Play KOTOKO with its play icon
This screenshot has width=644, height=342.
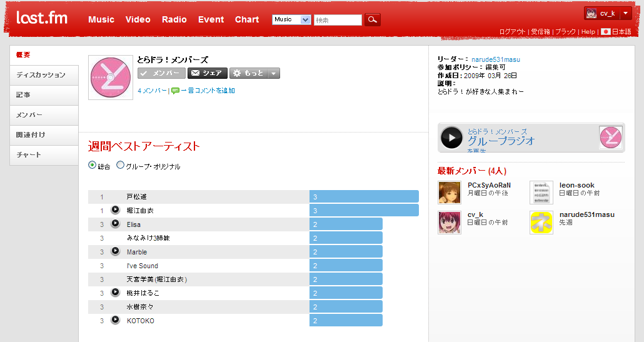(x=116, y=320)
